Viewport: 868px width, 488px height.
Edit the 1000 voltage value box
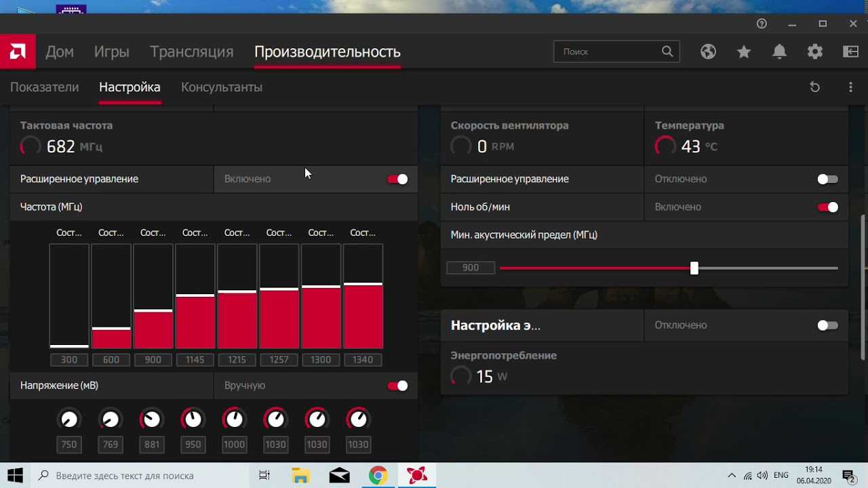(234, 445)
